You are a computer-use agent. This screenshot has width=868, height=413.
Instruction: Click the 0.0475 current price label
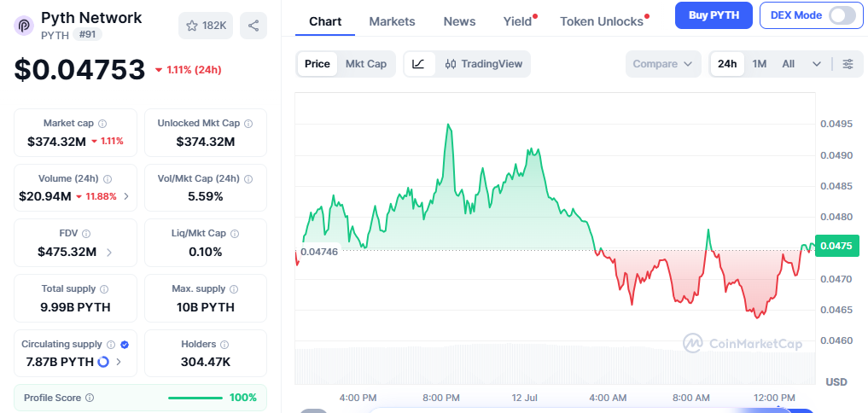[x=836, y=246]
